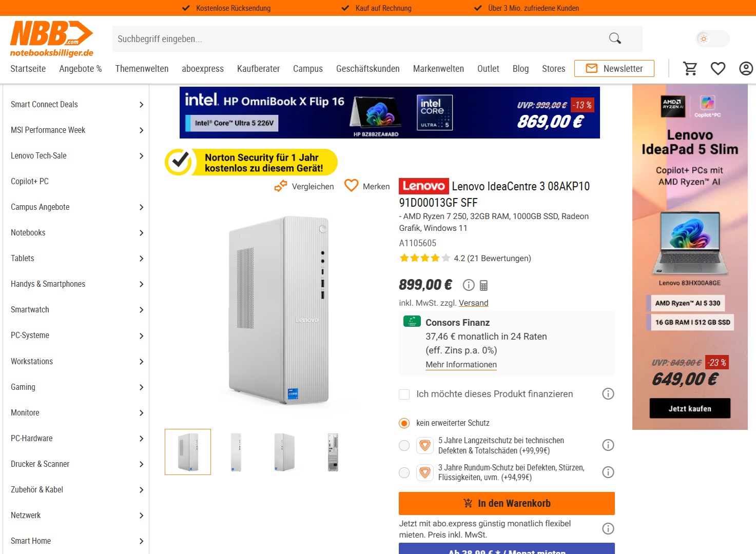
Task: Add product with 'In den Warenkorb'
Action: coord(507,503)
